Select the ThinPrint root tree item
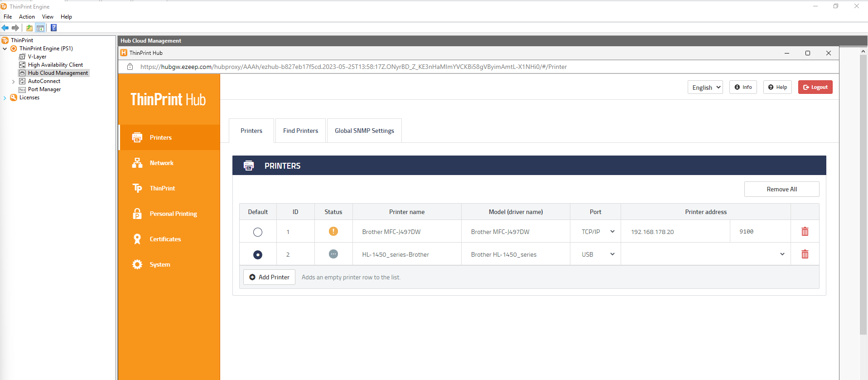Viewport: 868px width, 380px height. 22,40
